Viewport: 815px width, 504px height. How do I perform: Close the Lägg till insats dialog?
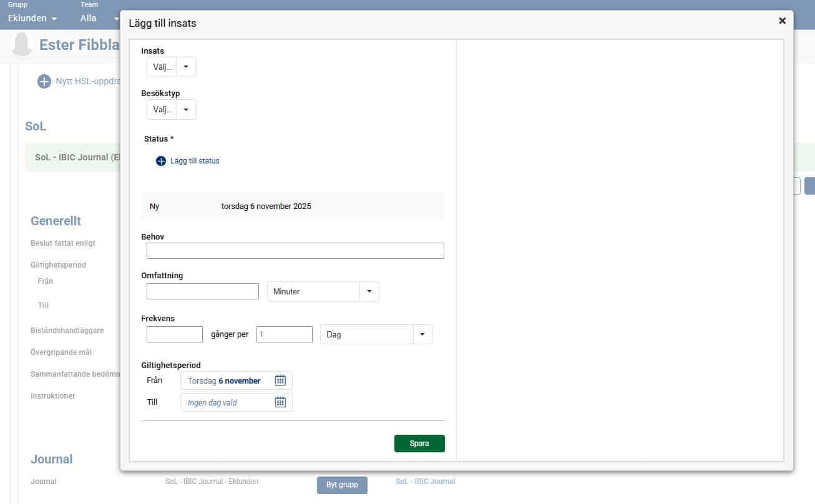tap(782, 21)
